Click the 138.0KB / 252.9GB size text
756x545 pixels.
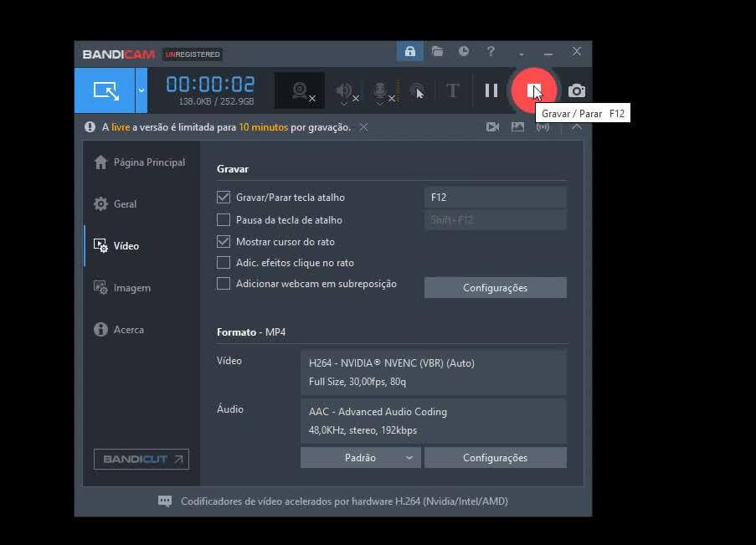click(216, 102)
